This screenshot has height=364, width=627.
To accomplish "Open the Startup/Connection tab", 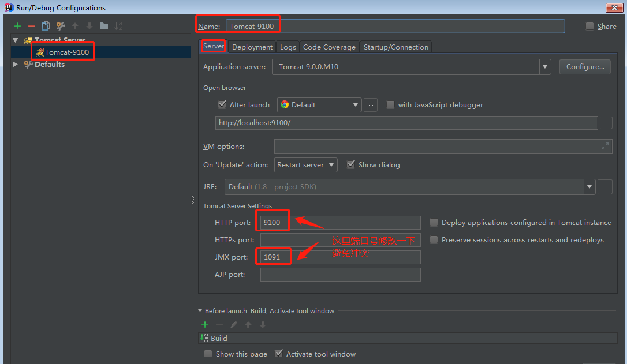I will pos(396,47).
